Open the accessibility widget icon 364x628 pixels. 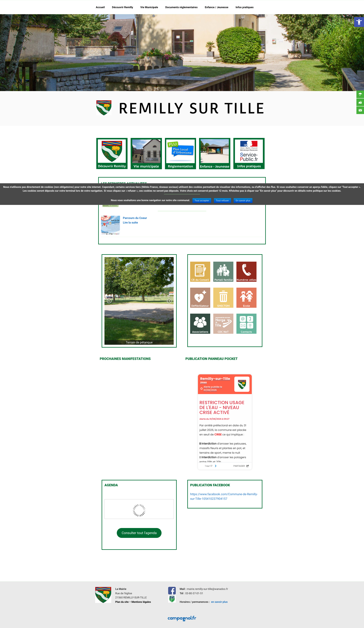(x=359, y=22)
